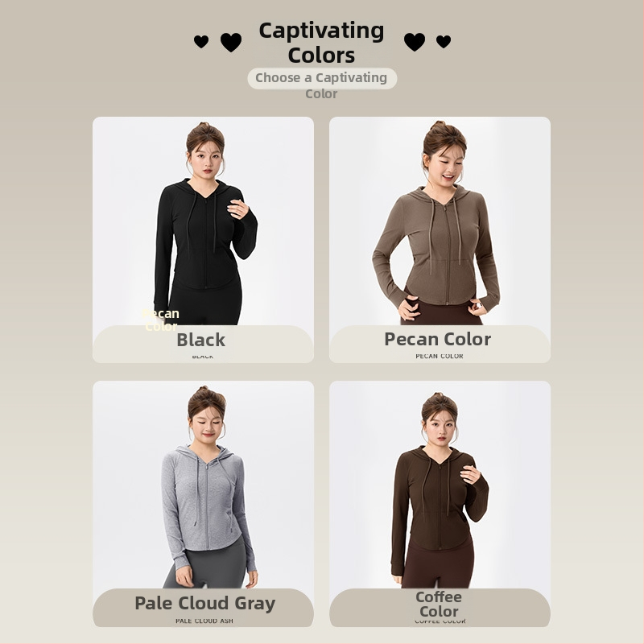Click the brown leggings in coffee photo
Image resolution: width=644 pixels, height=644 pixels.
coord(438,566)
